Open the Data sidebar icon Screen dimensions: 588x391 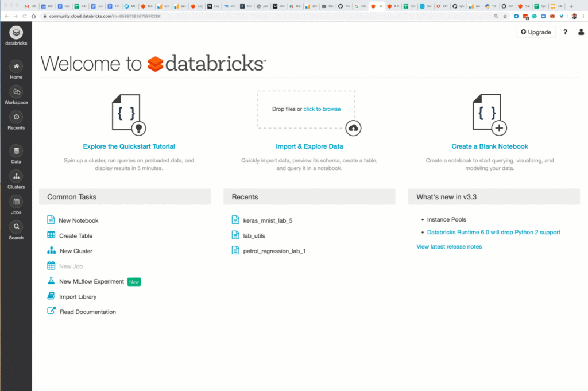coord(16,152)
